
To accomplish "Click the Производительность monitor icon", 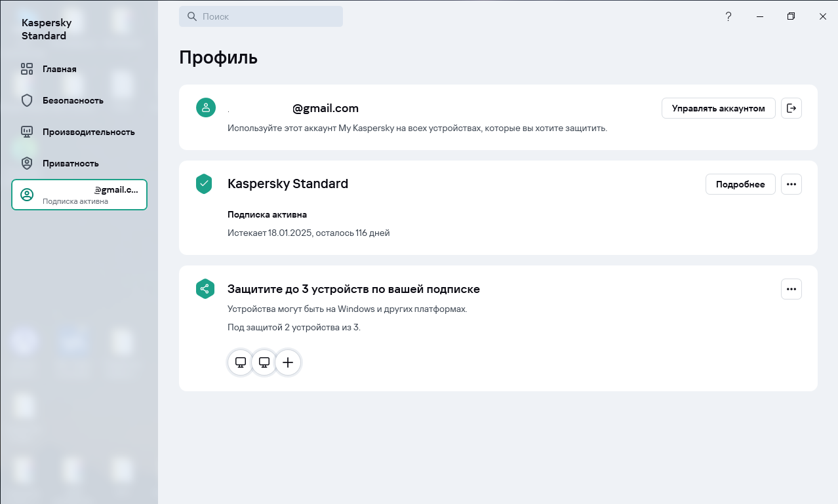I will (27, 132).
